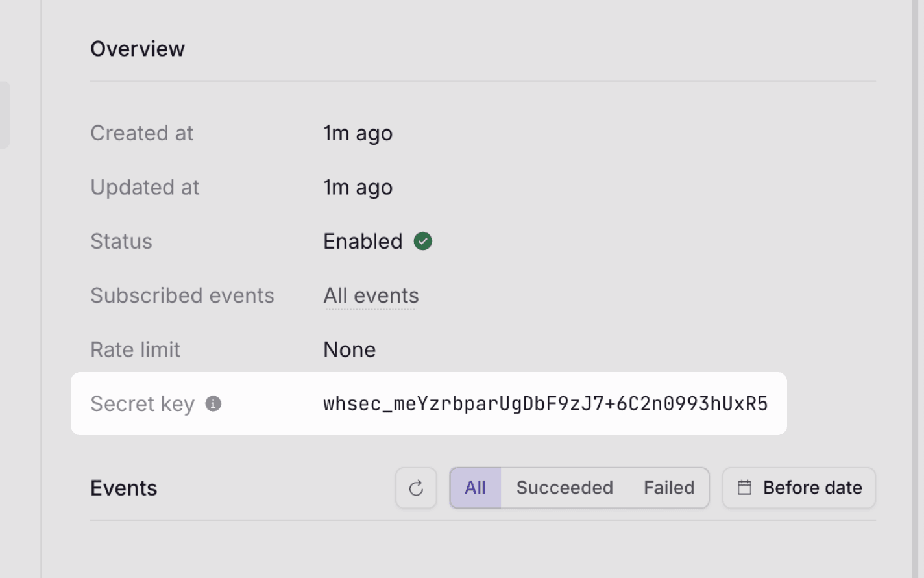Click the Rate limit None value
This screenshot has height=578, width=924.
pos(349,349)
